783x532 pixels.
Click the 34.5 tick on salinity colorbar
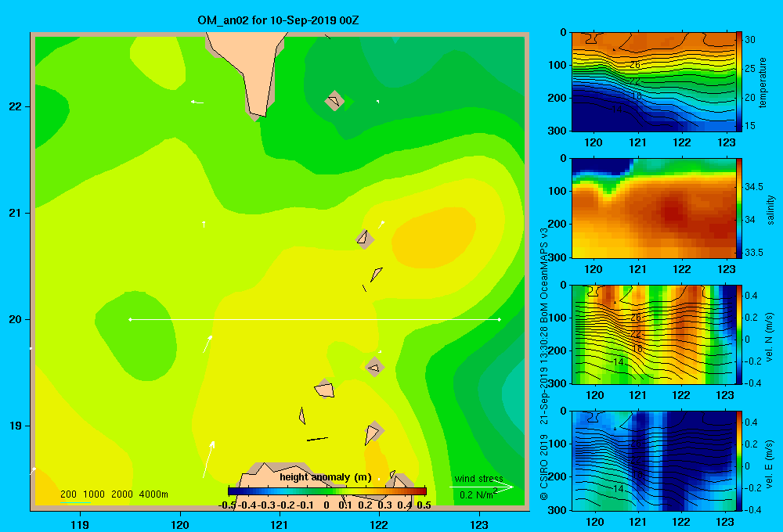(x=753, y=187)
